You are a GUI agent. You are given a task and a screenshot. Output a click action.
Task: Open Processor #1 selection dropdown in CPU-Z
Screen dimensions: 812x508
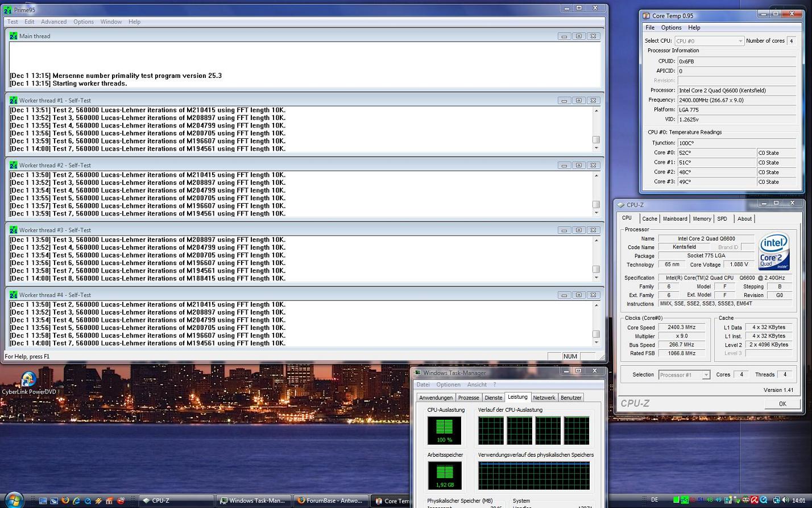click(684, 375)
